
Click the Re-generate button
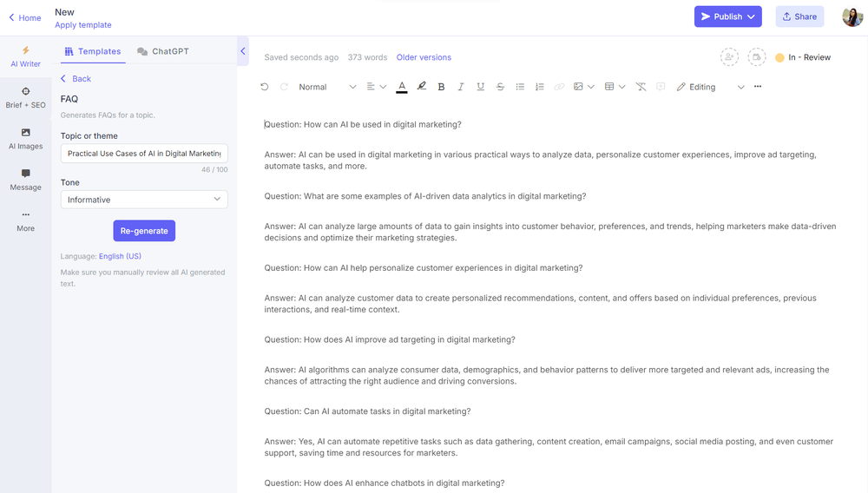[x=144, y=231]
